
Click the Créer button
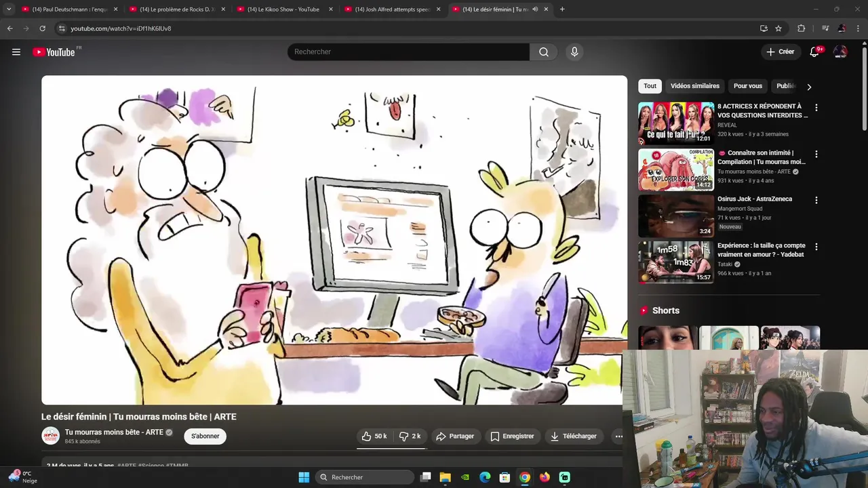(781, 52)
